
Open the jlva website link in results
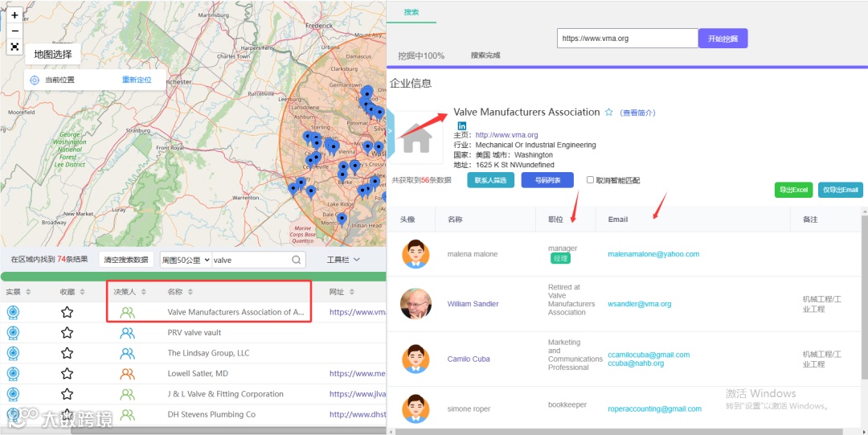(x=357, y=394)
